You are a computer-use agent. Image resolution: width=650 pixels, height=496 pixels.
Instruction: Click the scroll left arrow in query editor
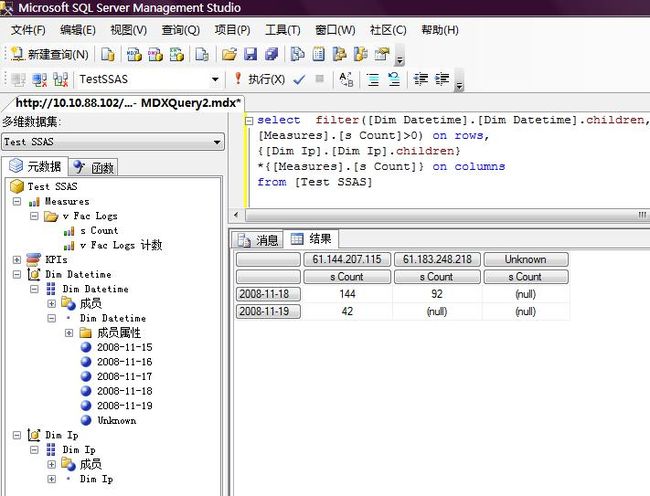[236, 215]
